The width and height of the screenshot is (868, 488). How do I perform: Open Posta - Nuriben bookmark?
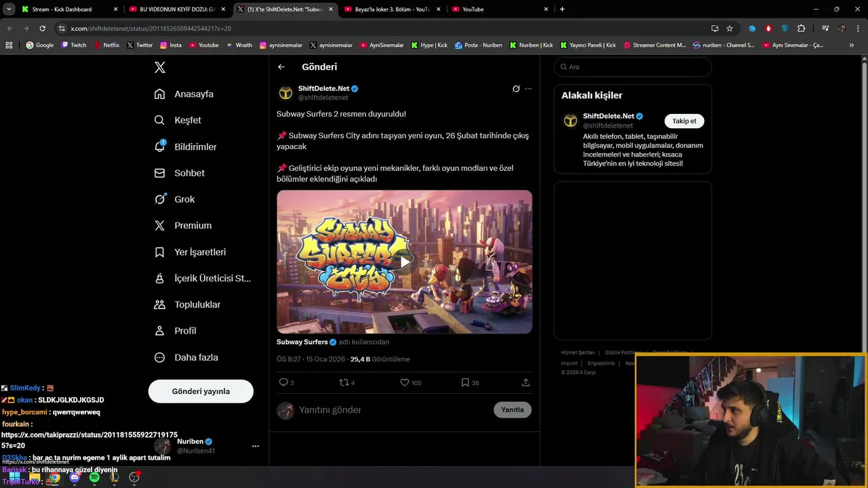[479, 45]
